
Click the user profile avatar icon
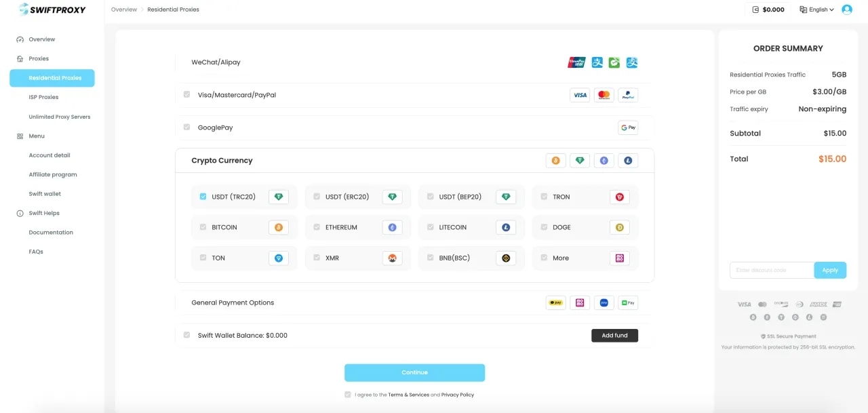click(847, 9)
